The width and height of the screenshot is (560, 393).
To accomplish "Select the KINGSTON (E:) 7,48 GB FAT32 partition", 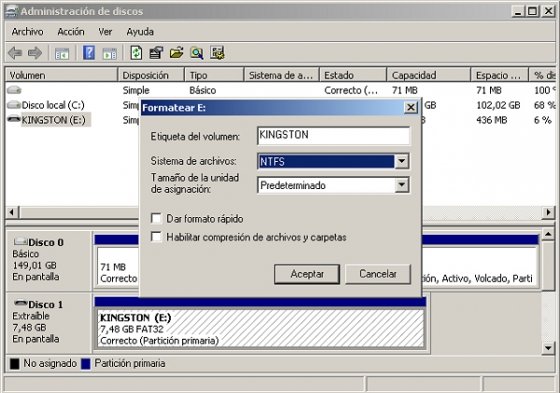I will click(x=260, y=329).
